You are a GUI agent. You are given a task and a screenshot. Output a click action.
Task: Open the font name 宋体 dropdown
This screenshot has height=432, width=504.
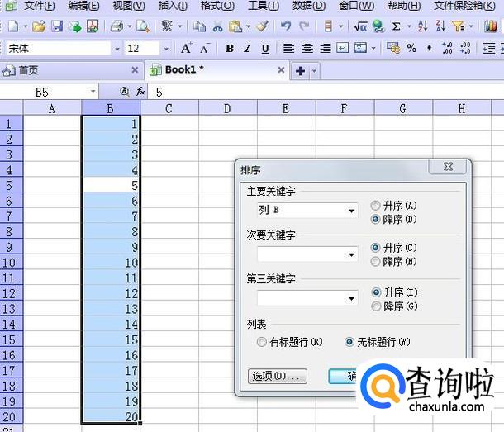117,49
